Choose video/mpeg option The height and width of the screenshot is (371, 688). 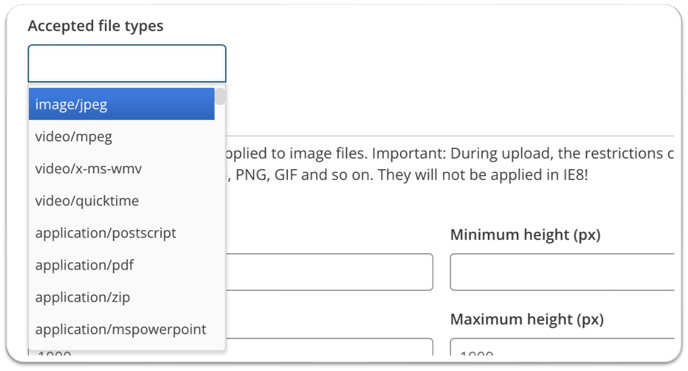pyautogui.click(x=122, y=136)
